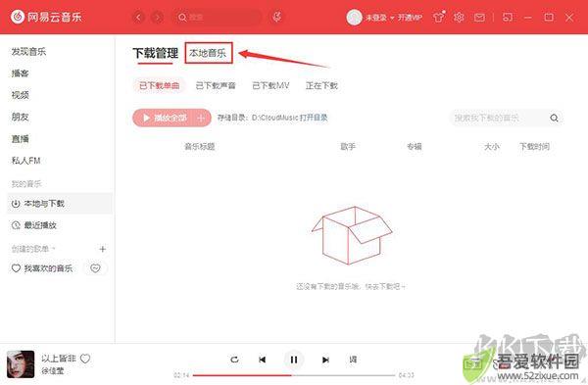The height and width of the screenshot is (385, 588).
Task: Go back with the left arrow
Action: coord(139,18)
